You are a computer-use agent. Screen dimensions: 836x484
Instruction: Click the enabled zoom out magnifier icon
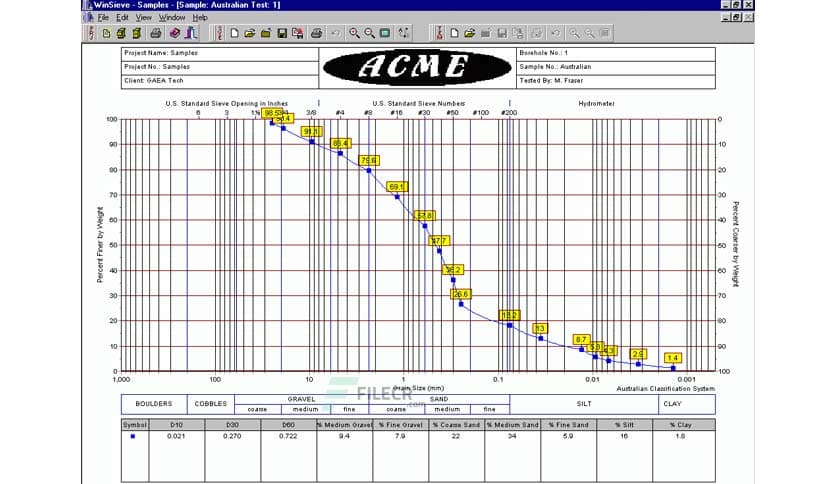(369, 33)
